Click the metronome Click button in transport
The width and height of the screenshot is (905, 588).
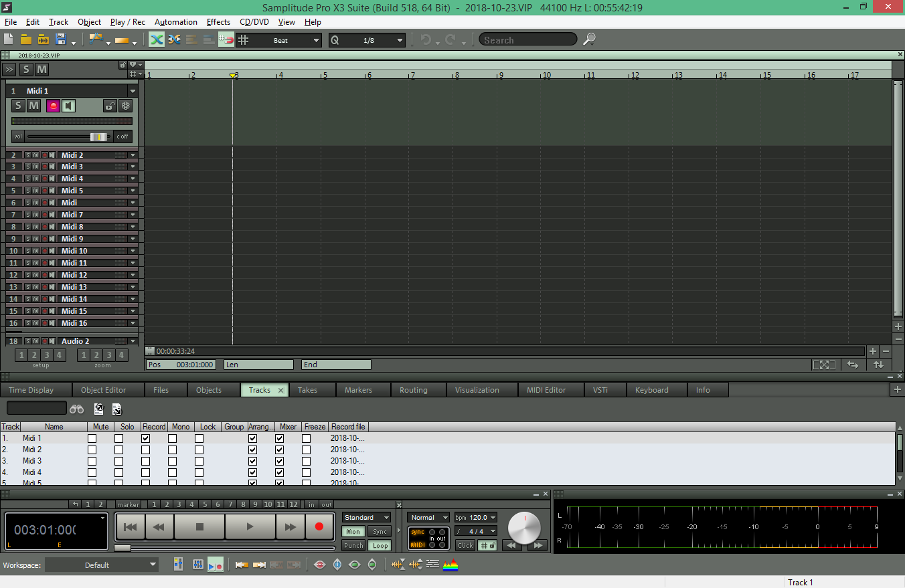coord(465,545)
